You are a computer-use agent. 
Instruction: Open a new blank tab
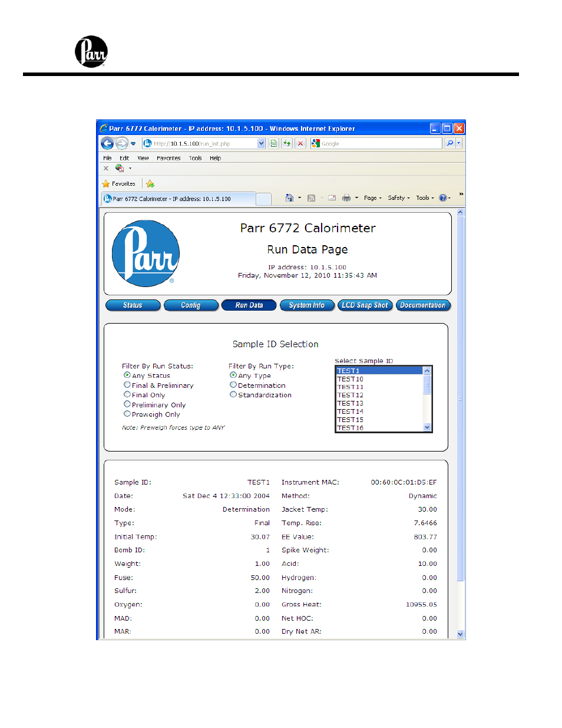pyautogui.click(x=264, y=199)
